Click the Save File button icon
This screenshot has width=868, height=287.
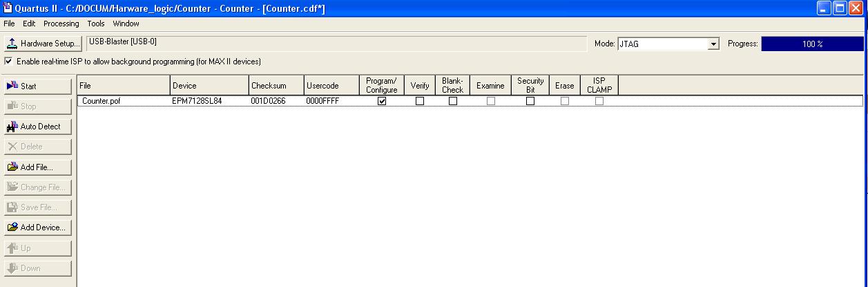(x=12, y=207)
